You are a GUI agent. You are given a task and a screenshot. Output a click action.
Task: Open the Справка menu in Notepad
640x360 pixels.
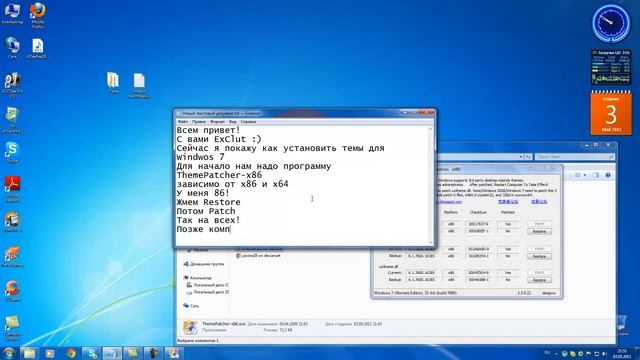248,122
